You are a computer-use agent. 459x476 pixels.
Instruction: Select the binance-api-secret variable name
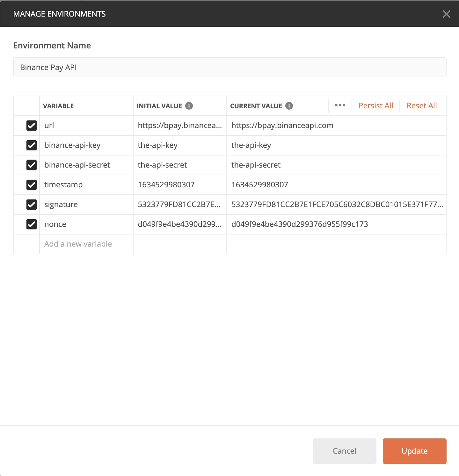(x=86, y=165)
